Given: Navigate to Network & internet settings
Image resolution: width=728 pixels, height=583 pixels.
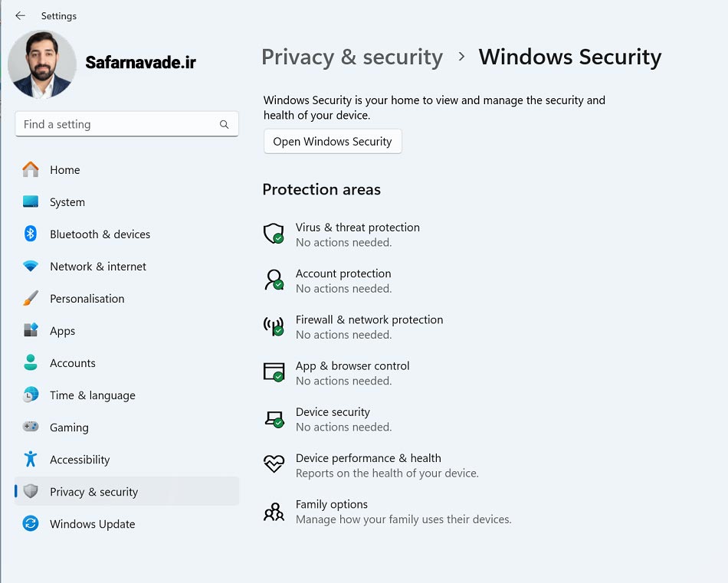Looking at the screenshot, I should (x=97, y=267).
